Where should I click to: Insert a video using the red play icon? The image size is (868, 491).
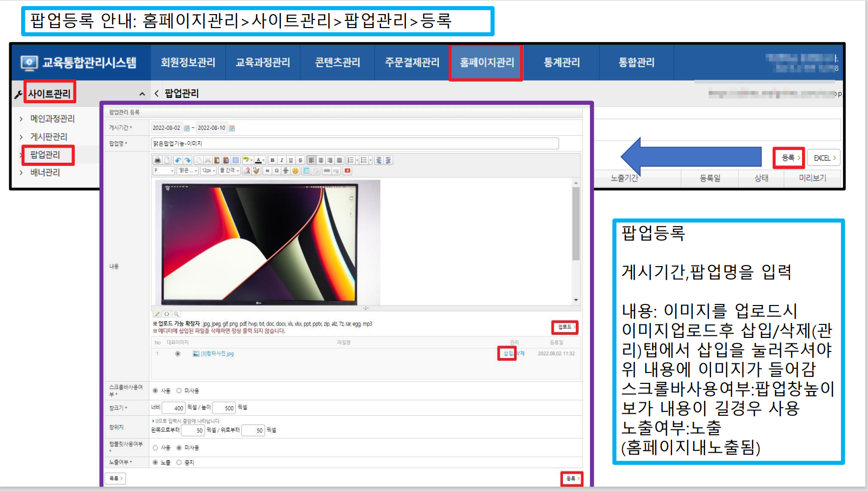[347, 171]
